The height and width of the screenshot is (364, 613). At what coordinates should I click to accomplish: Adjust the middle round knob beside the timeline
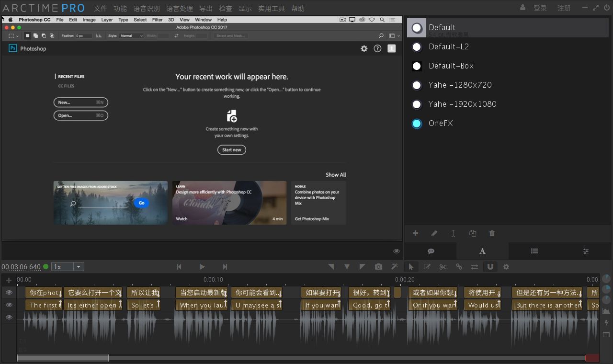point(606,289)
